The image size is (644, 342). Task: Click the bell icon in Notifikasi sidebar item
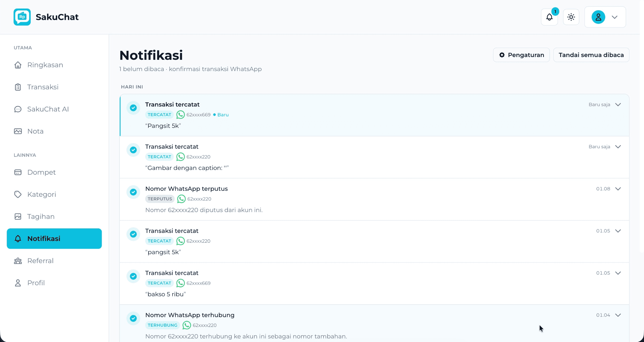18,239
